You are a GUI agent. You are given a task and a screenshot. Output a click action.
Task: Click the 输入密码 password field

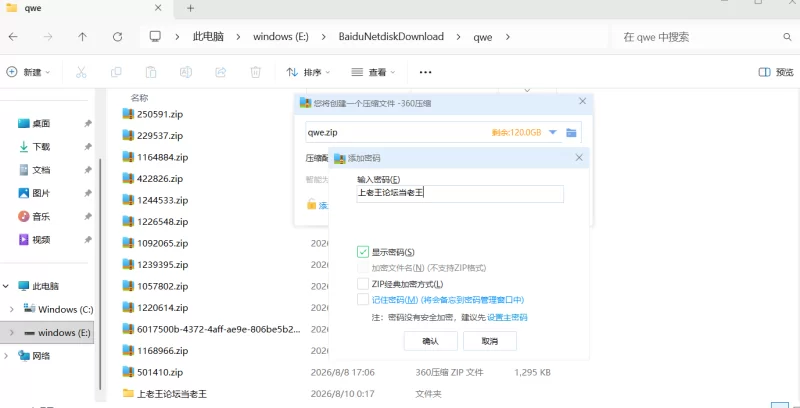point(460,193)
